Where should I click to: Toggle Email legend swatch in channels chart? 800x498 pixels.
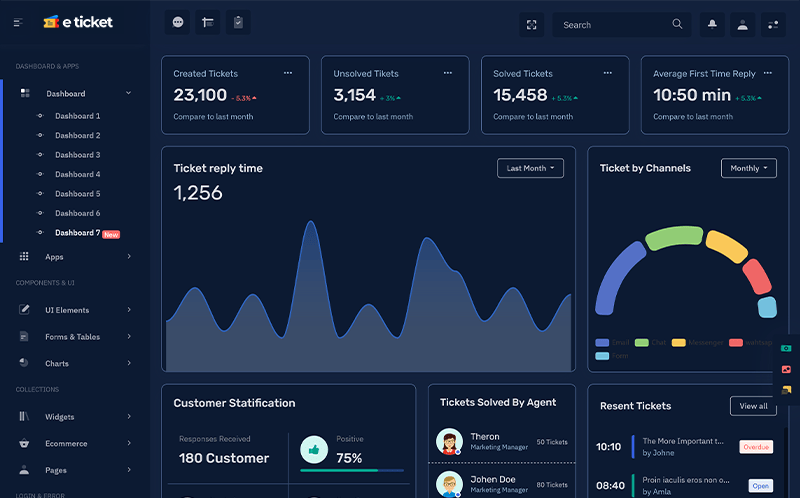602,342
